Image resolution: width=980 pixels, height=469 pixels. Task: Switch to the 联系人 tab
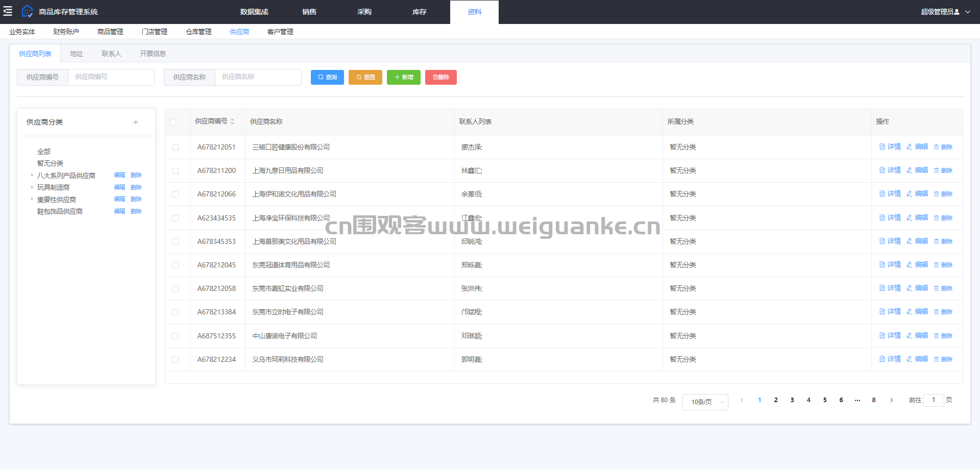tap(111, 54)
